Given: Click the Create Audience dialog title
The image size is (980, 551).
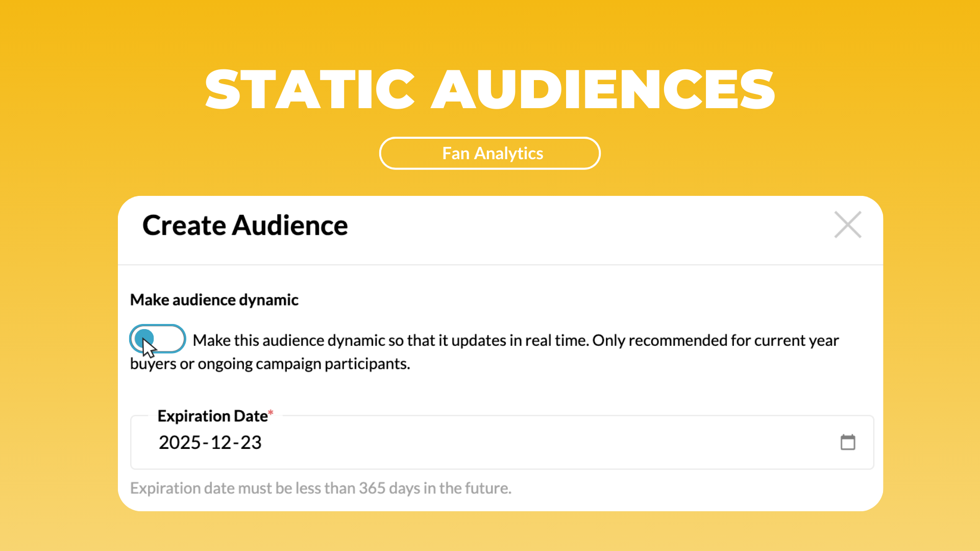Looking at the screenshot, I should 245,225.
